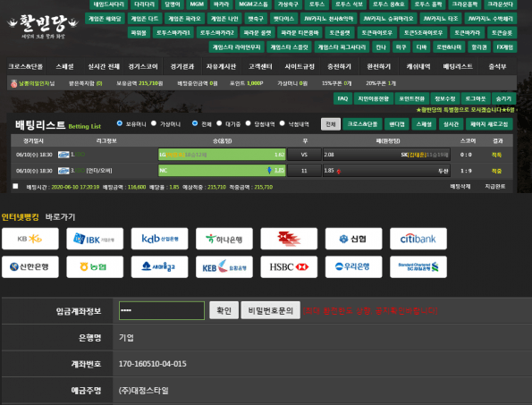
Task: Open the 환전하기 menu
Action: click(x=378, y=66)
